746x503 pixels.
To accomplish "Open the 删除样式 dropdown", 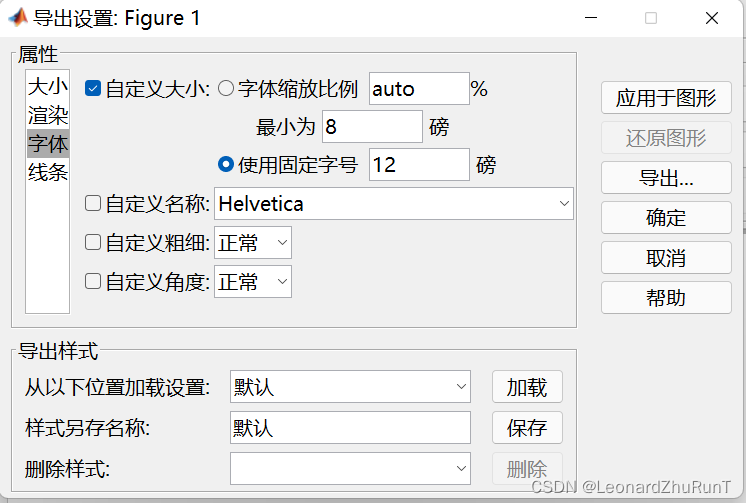I will pyautogui.click(x=350, y=468).
